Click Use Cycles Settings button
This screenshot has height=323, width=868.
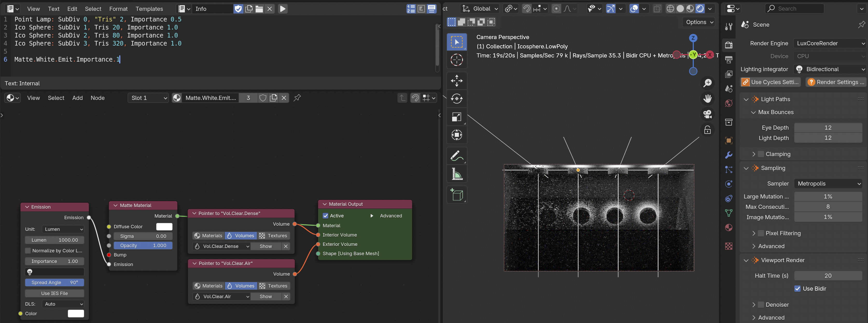pyautogui.click(x=770, y=82)
